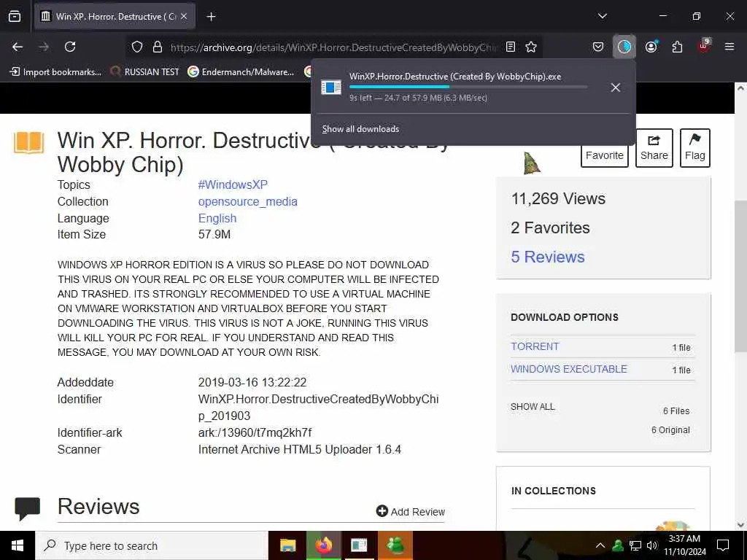Show all downloads
The width and height of the screenshot is (747, 560).
pyautogui.click(x=360, y=129)
